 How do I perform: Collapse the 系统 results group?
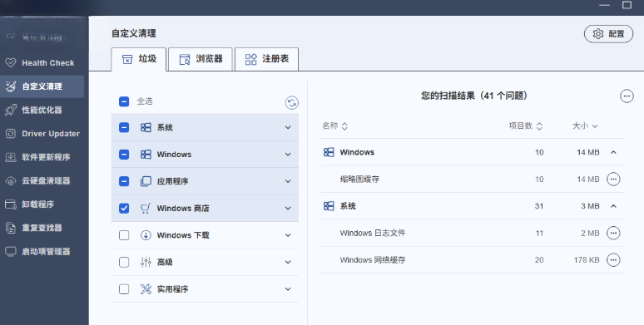tap(613, 206)
